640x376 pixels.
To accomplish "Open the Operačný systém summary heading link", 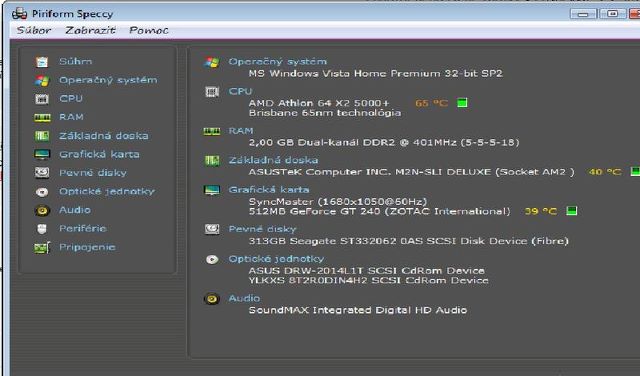I will click(278, 62).
